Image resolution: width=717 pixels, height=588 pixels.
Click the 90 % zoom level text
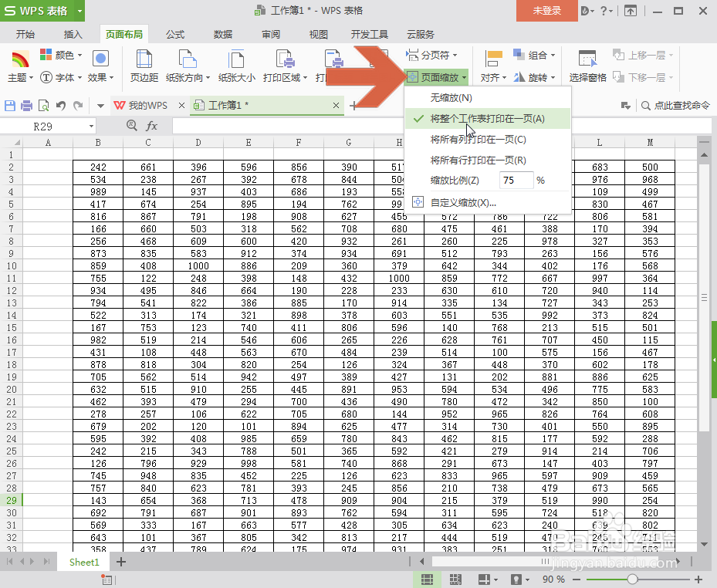pos(553,580)
